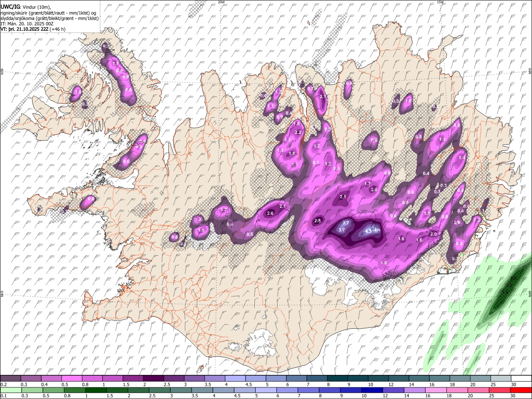532x399 pixels.
Task: Click the 'slydda/snjókoma' description line in header
Action: 49,18
